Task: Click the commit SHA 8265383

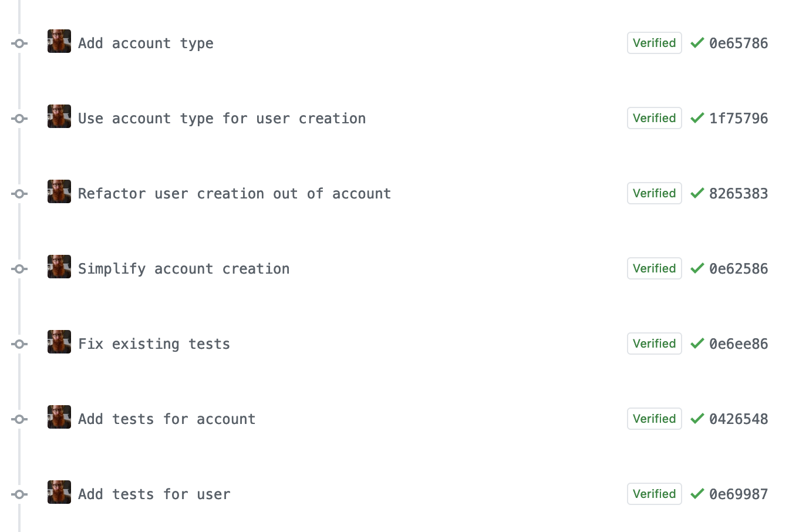Action: [739, 194]
